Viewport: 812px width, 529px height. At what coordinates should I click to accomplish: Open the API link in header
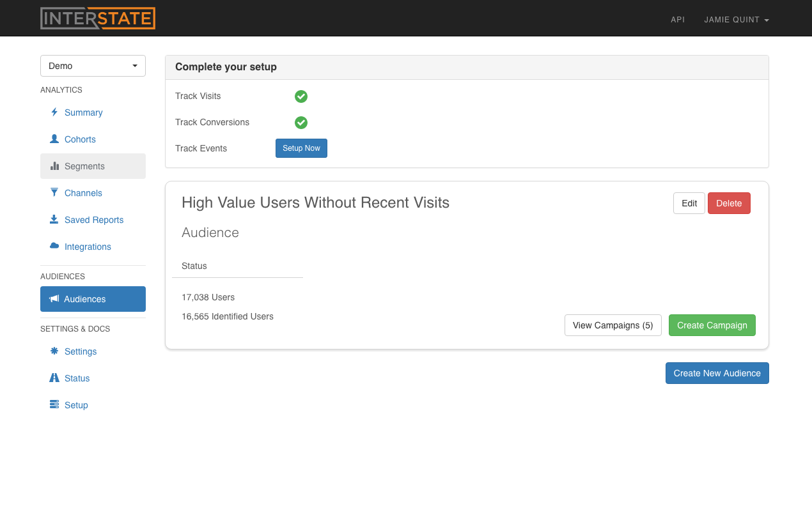pos(678,20)
